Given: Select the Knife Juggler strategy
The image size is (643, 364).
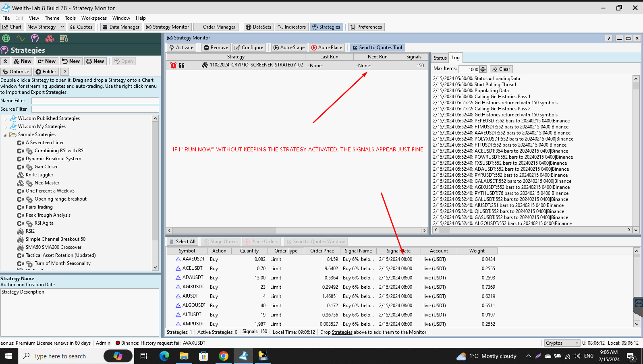Looking at the screenshot, I should (39, 175).
